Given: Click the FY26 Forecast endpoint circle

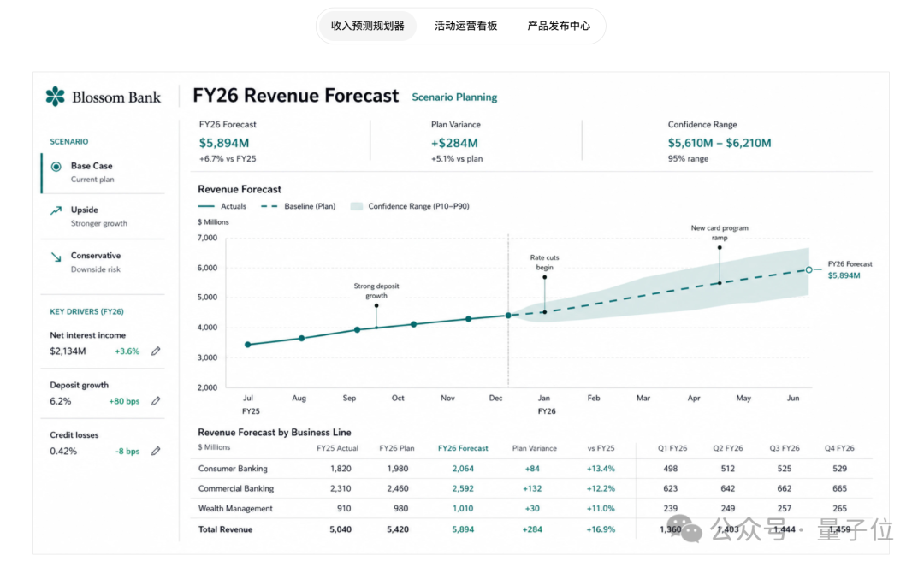Looking at the screenshot, I should 809,269.
